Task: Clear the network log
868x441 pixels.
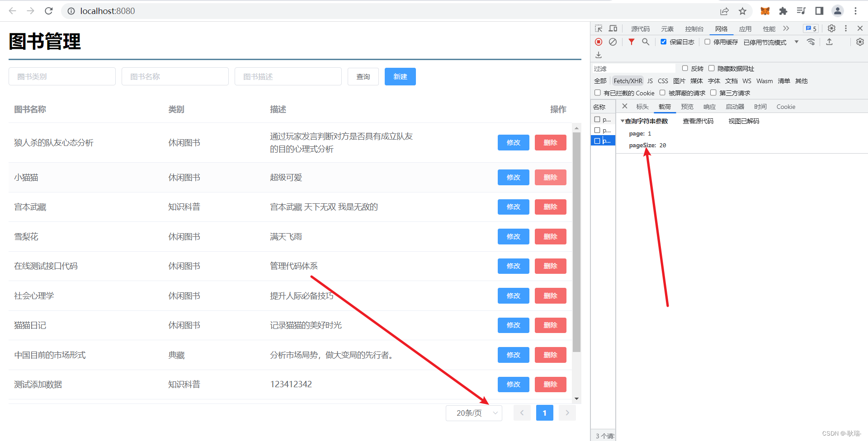Action: pyautogui.click(x=613, y=42)
